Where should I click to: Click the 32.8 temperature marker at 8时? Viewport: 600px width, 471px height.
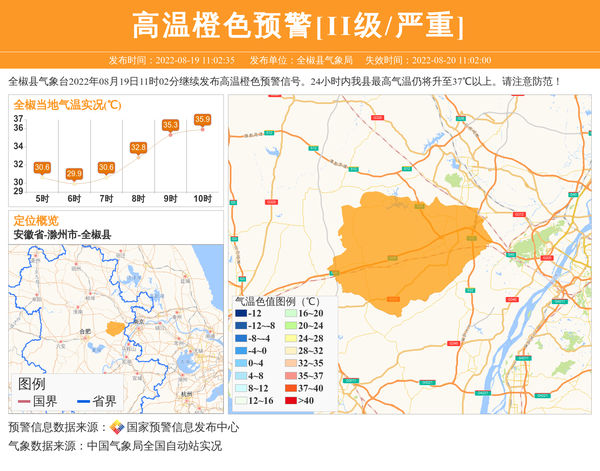138,148
